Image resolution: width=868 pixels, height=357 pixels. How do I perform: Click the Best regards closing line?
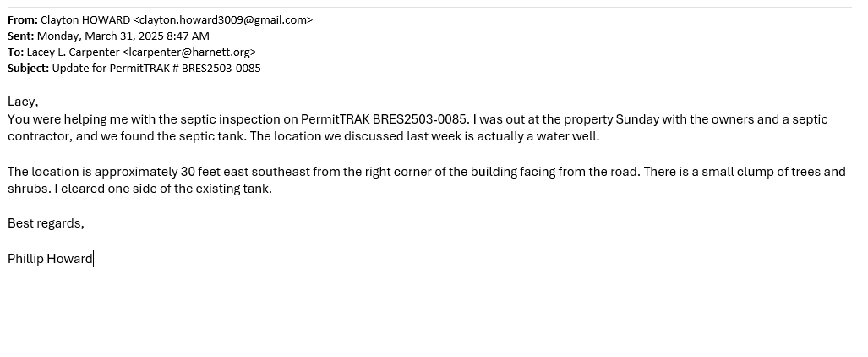point(46,224)
